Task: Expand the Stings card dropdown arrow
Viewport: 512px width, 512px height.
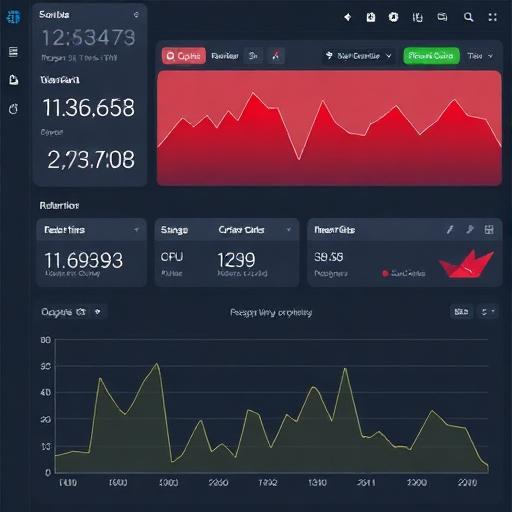Action: [x=289, y=229]
